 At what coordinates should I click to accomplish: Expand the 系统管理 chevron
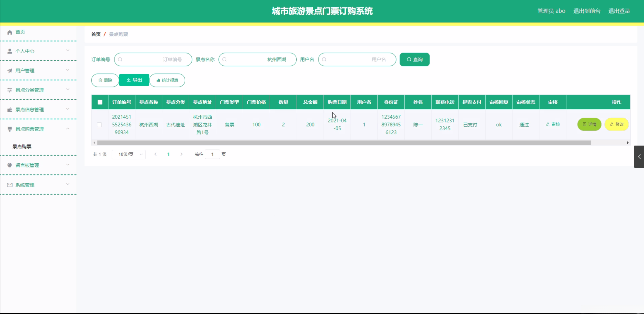68,184
